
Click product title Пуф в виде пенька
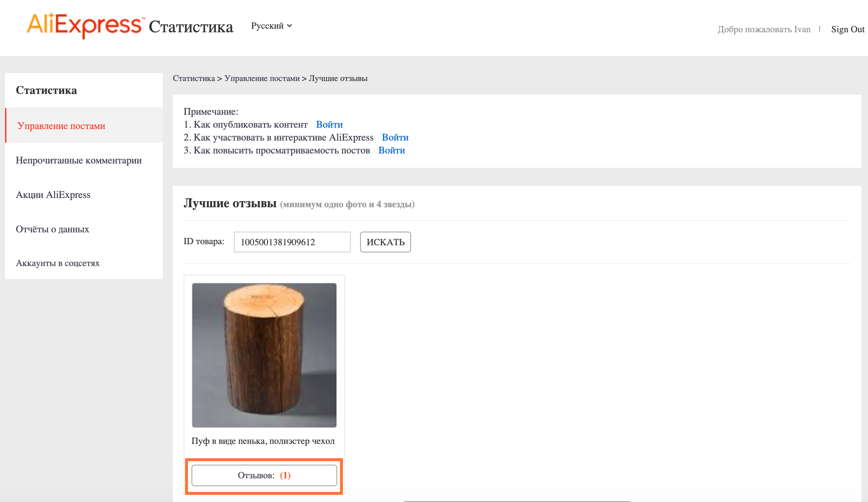pos(263,441)
